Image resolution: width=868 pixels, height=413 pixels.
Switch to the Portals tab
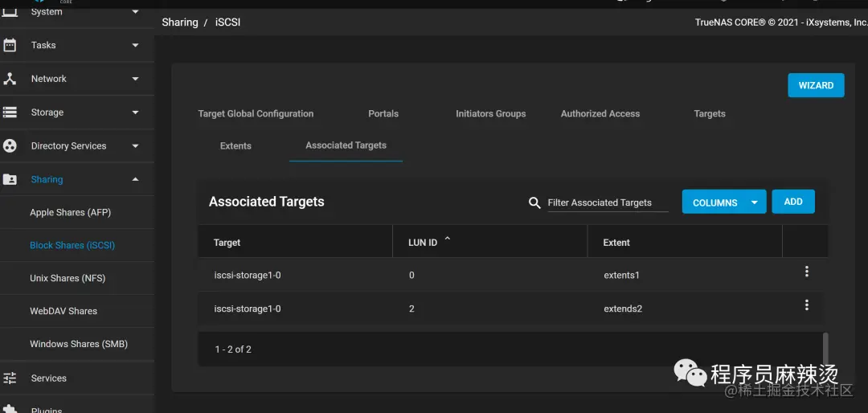point(383,113)
